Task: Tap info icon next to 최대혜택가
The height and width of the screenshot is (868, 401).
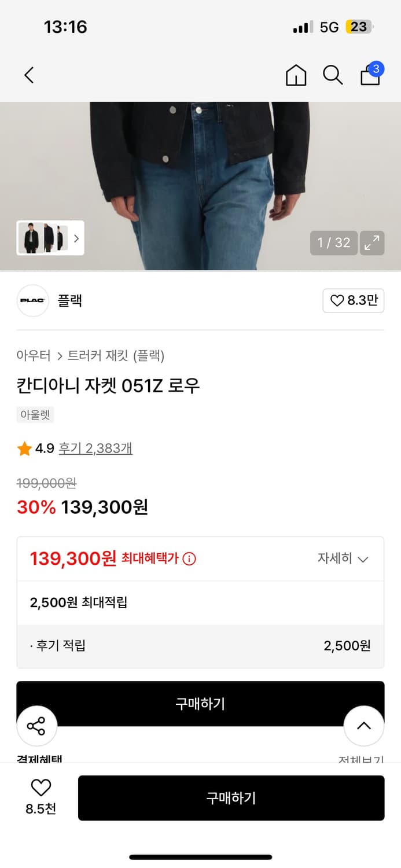Action: (189, 559)
